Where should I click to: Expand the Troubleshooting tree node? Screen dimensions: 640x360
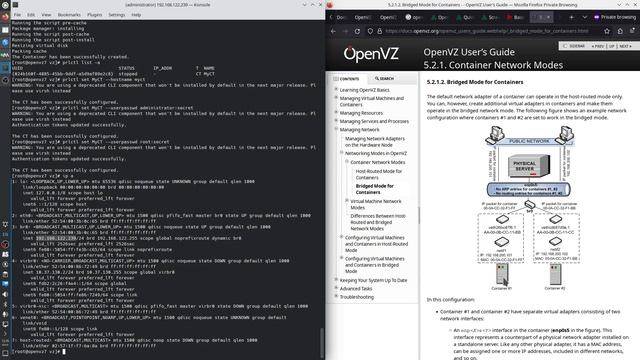tap(336, 296)
